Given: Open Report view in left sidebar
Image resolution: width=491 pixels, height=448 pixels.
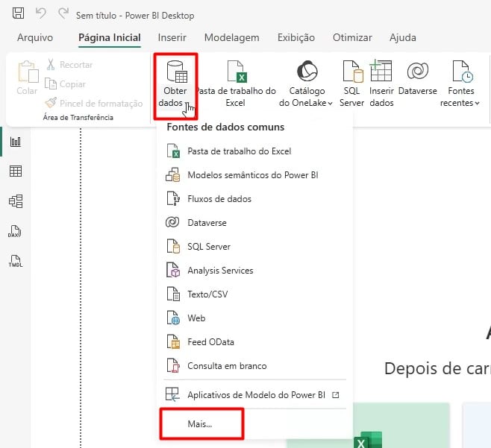Looking at the screenshot, I should pos(16,142).
